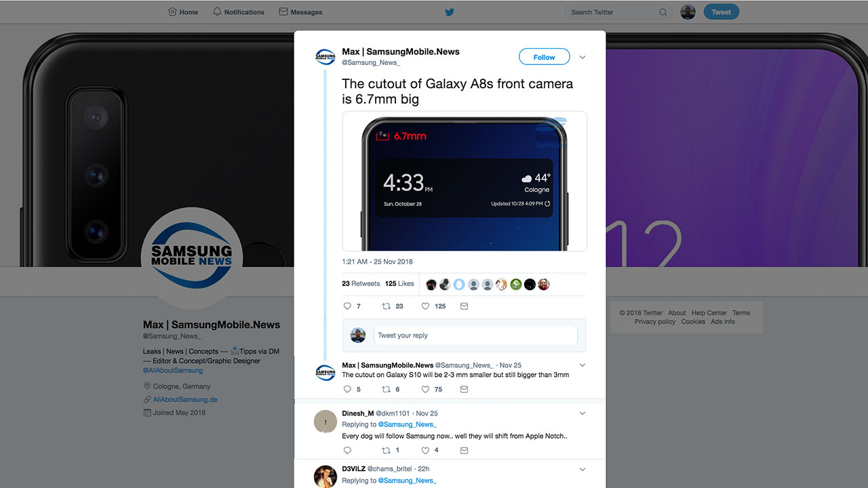Open the Galaxy S10 reply options chevron
Image resolution: width=868 pixels, height=488 pixels.
point(583,365)
